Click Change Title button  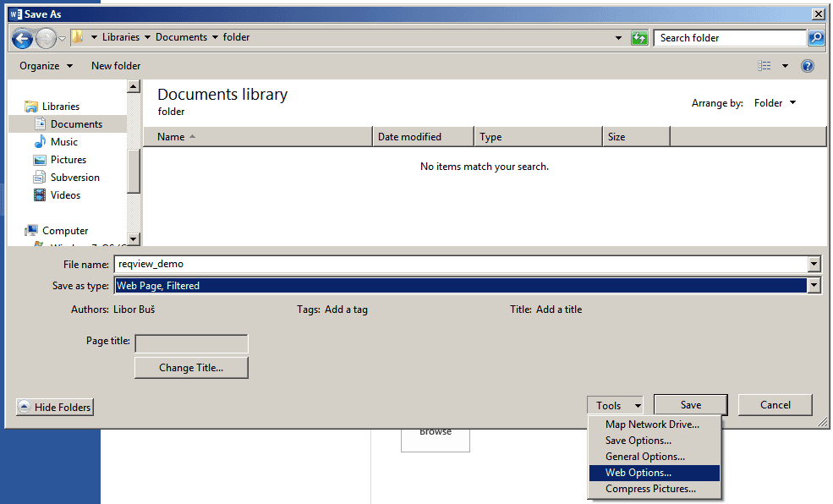coord(191,368)
